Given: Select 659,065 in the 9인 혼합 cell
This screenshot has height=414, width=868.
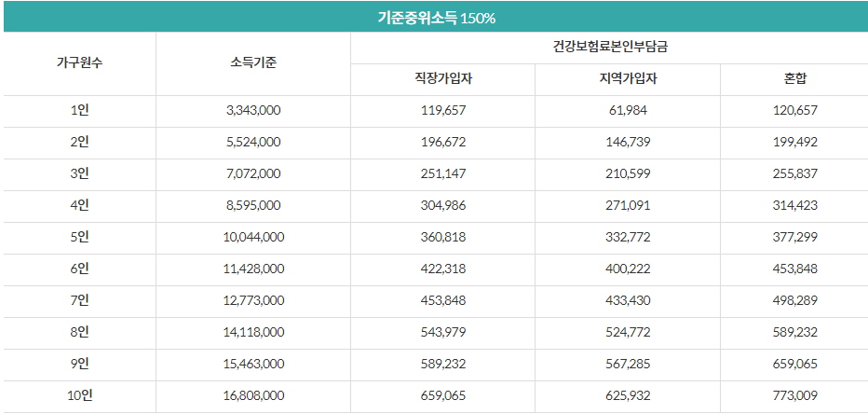Looking at the screenshot, I should click(795, 363).
